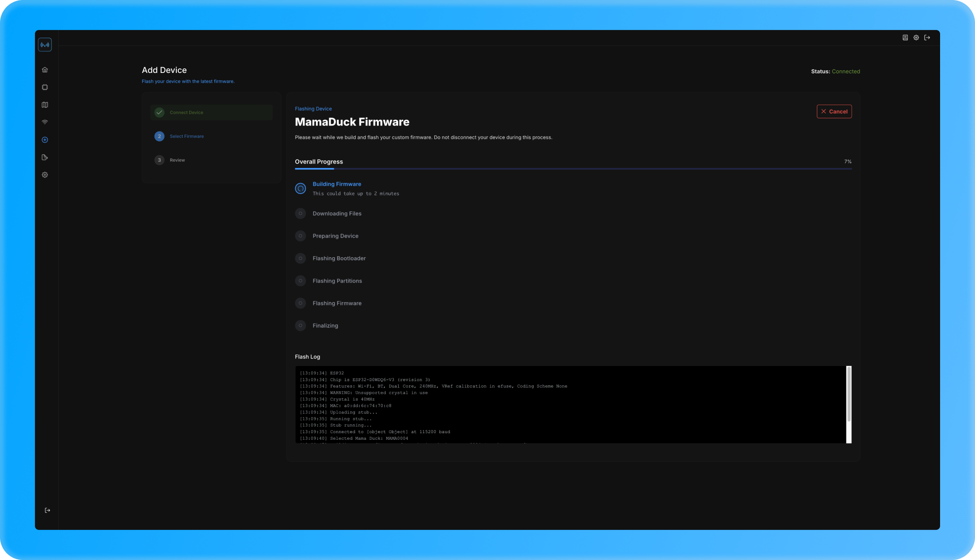Screen dimensions: 975x560
Task: Open the Wi-Fi network sidebar icon
Action: (x=45, y=122)
